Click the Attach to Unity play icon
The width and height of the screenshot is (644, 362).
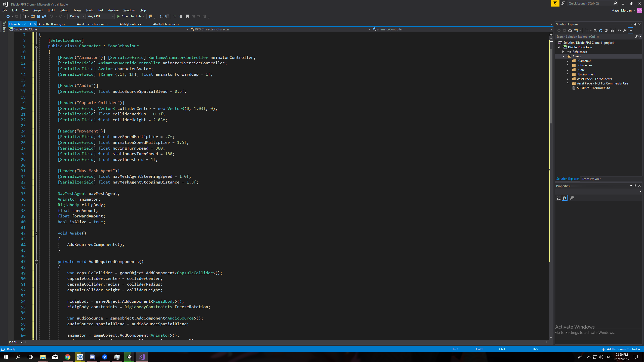(x=118, y=16)
